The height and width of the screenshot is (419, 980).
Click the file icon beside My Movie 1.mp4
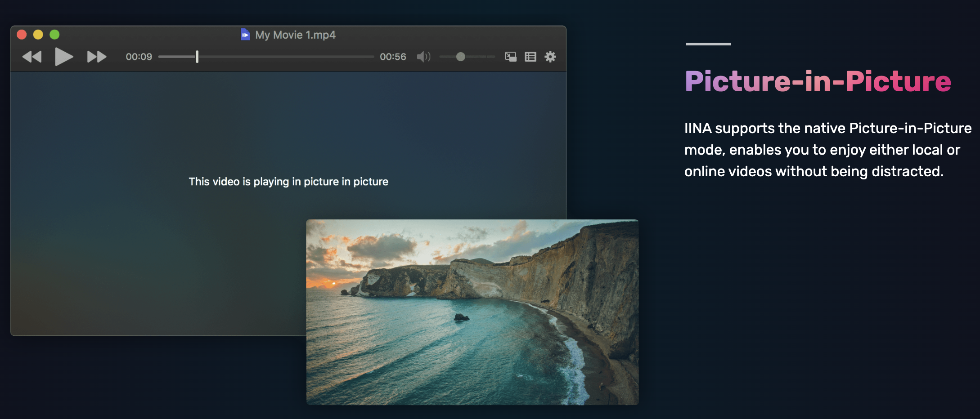tap(245, 35)
